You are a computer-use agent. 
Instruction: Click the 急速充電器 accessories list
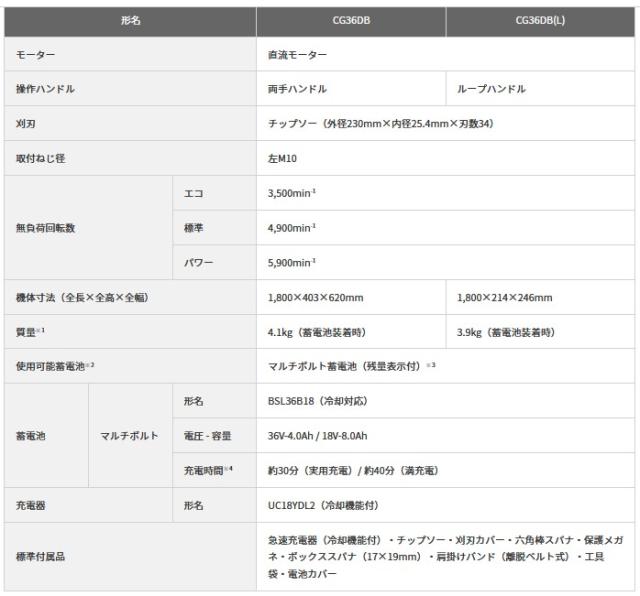pyautogui.click(x=445, y=556)
